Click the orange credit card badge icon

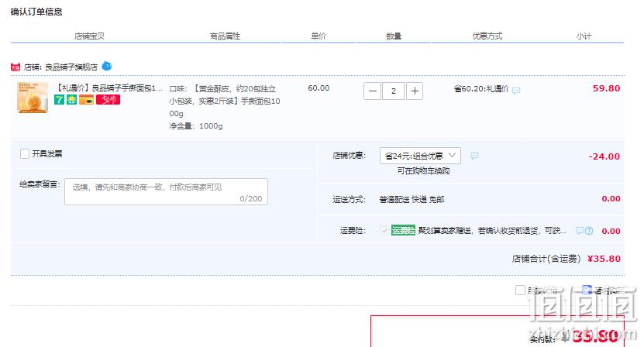(x=87, y=99)
